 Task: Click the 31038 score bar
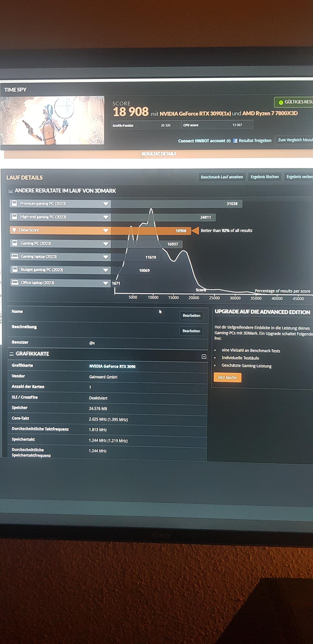coord(177,204)
